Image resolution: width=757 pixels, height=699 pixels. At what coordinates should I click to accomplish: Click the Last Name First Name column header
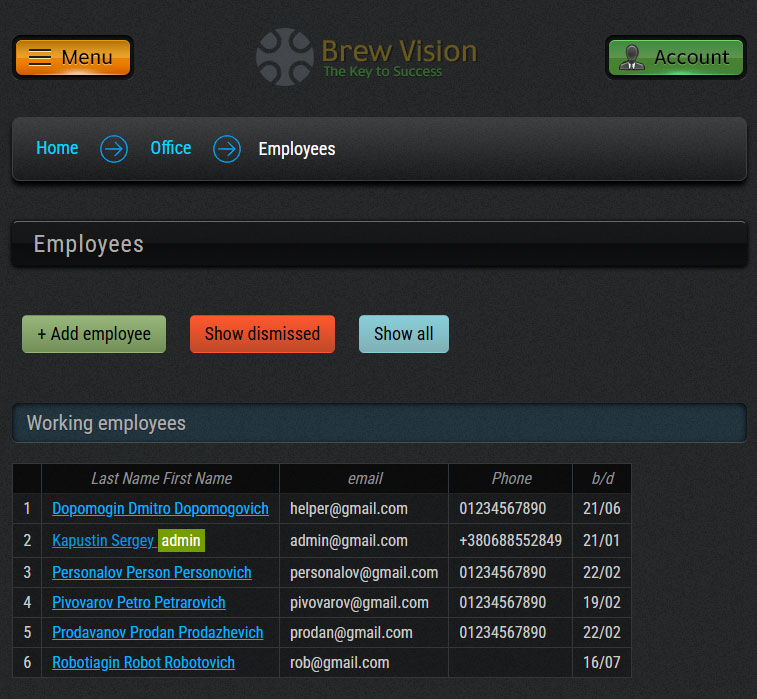pyautogui.click(x=161, y=478)
